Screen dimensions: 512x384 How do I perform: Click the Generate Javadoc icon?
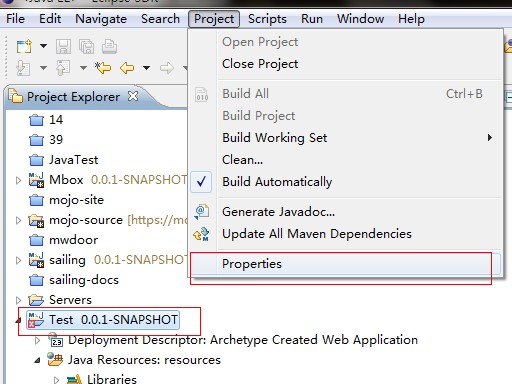[202, 212]
